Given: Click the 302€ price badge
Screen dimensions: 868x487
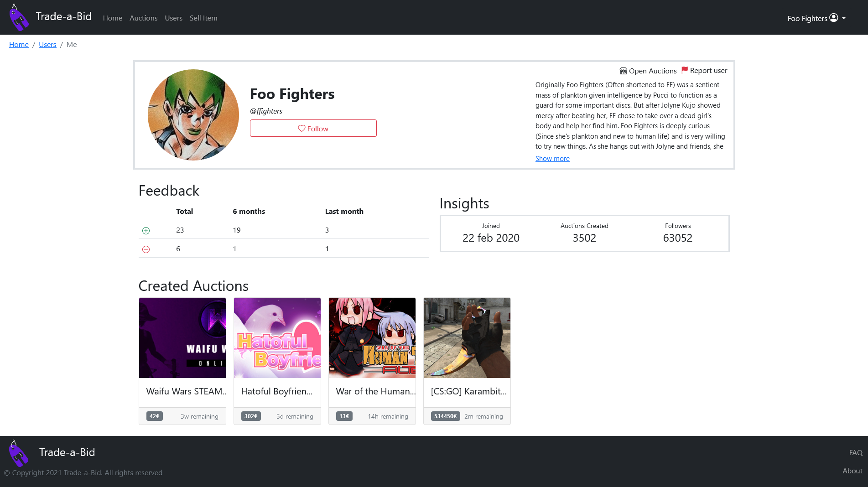Looking at the screenshot, I should point(251,416).
